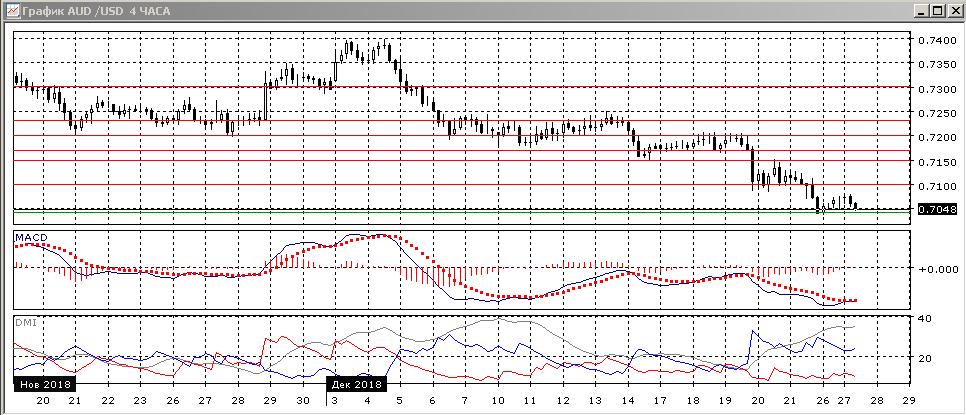
Task: Select the current price label 0.7048
Action: click(938, 209)
